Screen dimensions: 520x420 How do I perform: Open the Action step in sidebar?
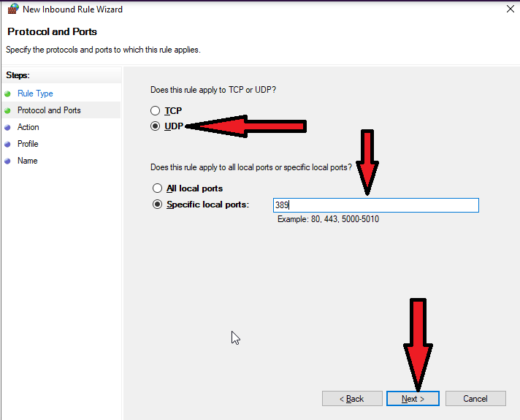[28, 127]
